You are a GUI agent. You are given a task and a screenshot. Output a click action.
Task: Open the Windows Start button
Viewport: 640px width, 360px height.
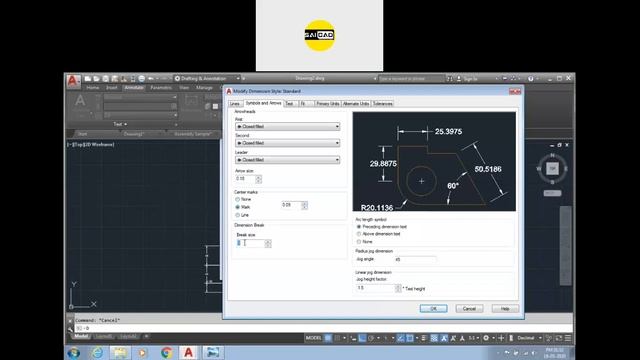coord(73,352)
